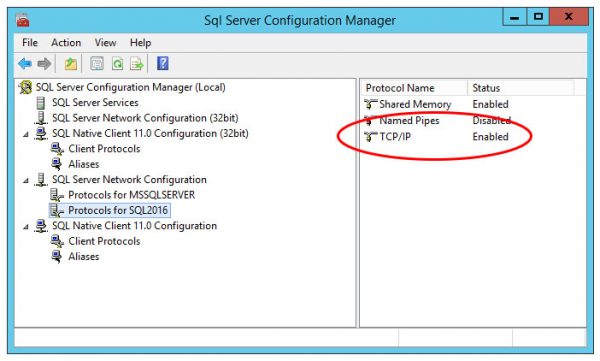The height and width of the screenshot is (361, 600).
Task: Click the Up one level folder icon
Action: [70, 64]
